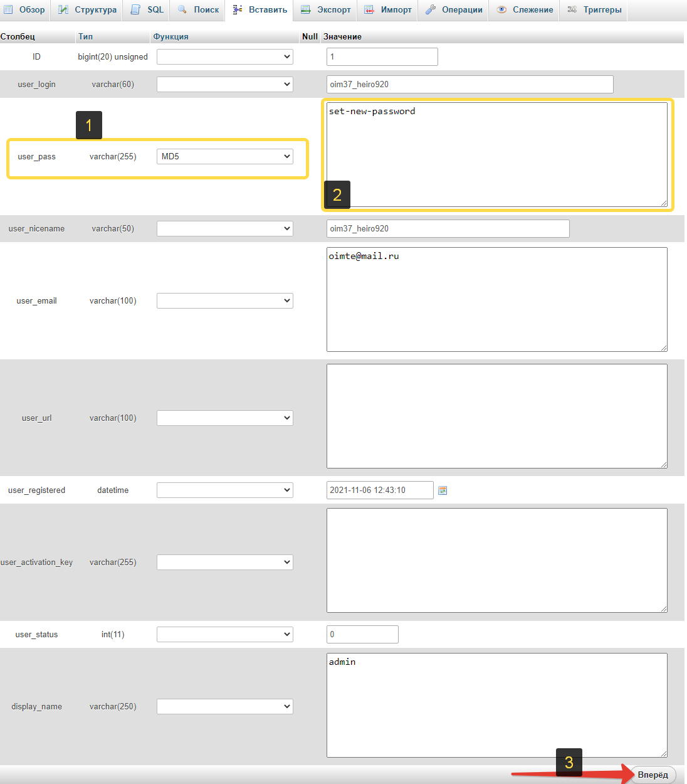Click the datetime type text
Viewport: 687px width, 784px height.
click(x=113, y=490)
